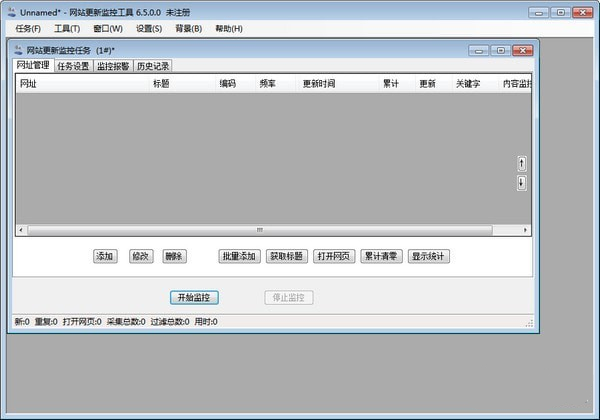
Task: Click the 更新 column header
Action: click(x=433, y=83)
